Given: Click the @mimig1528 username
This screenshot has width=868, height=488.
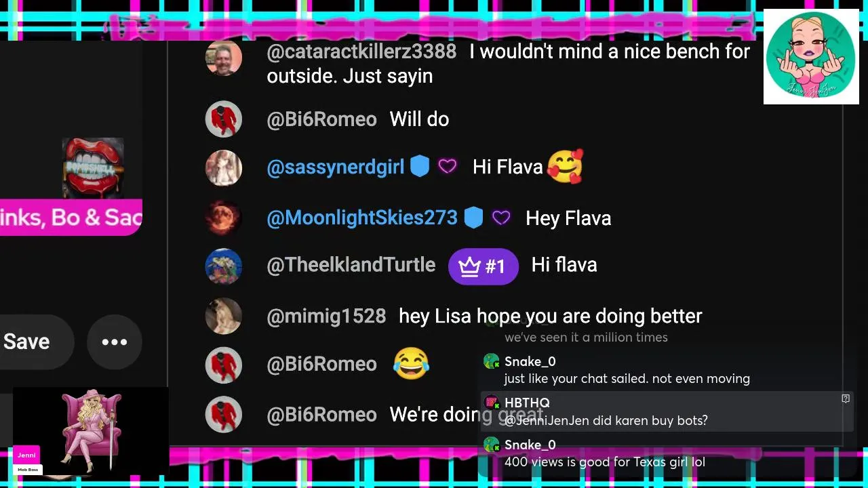Looking at the screenshot, I should click(326, 317).
